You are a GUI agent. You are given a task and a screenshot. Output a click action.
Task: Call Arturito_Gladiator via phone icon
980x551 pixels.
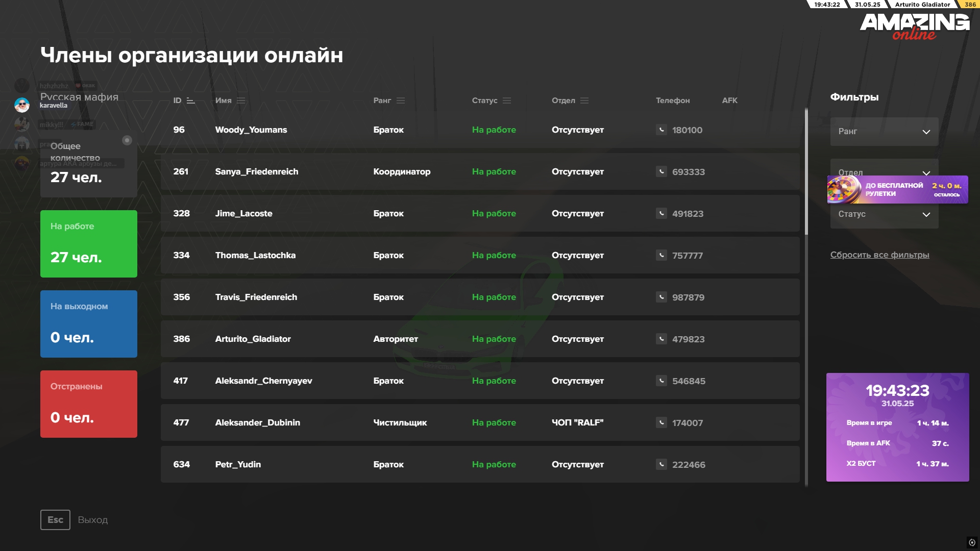661,339
